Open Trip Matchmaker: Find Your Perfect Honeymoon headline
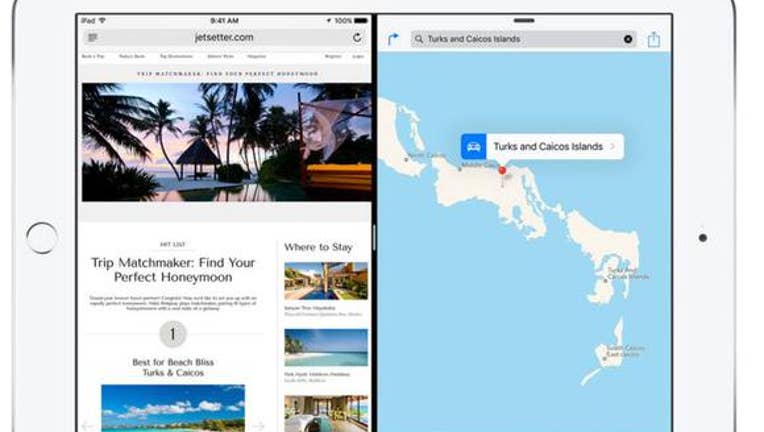This screenshot has height=432, width=764. [x=173, y=270]
